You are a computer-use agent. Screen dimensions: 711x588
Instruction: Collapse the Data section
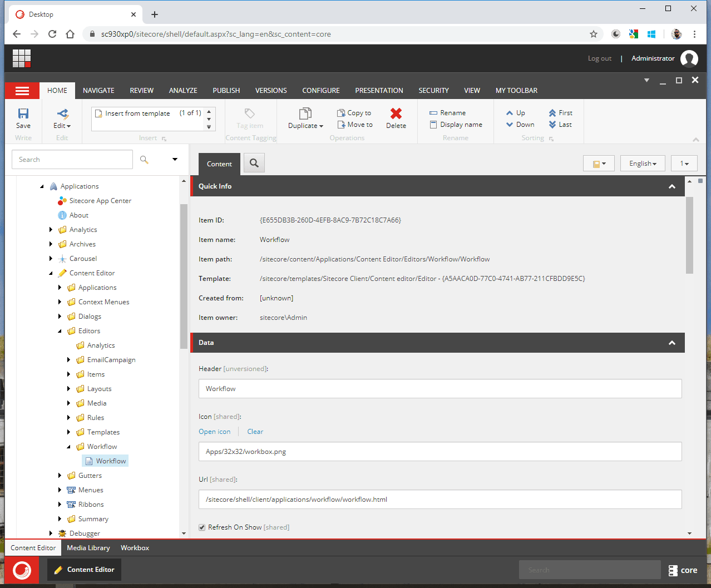(x=672, y=343)
